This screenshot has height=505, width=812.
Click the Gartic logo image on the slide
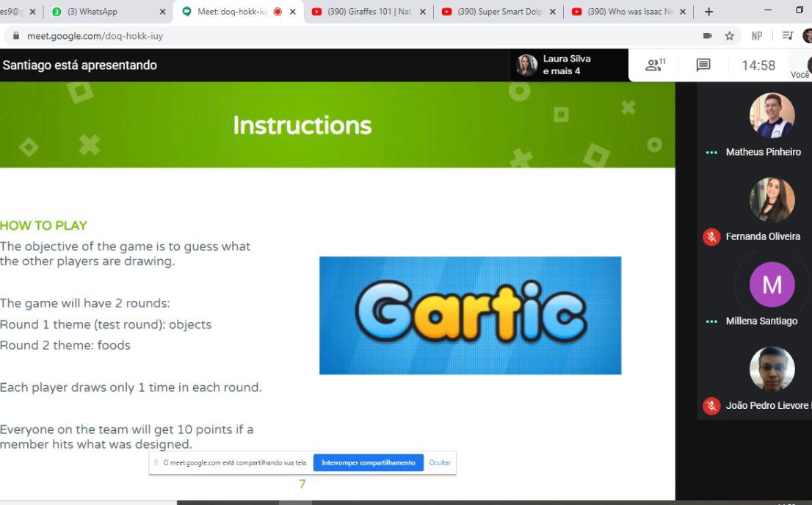click(x=470, y=316)
